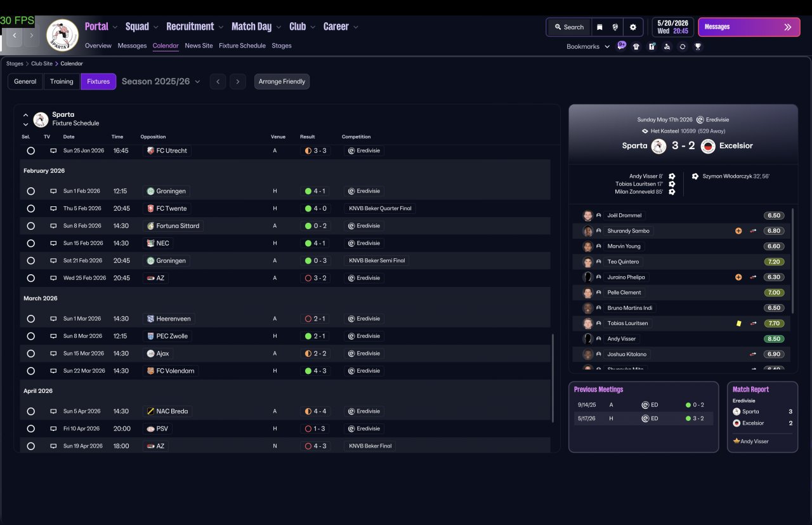The image size is (812, 525).
Task: Open the bookmark icon next to Search
Action: pyautogui.click(x=599, y=27)
